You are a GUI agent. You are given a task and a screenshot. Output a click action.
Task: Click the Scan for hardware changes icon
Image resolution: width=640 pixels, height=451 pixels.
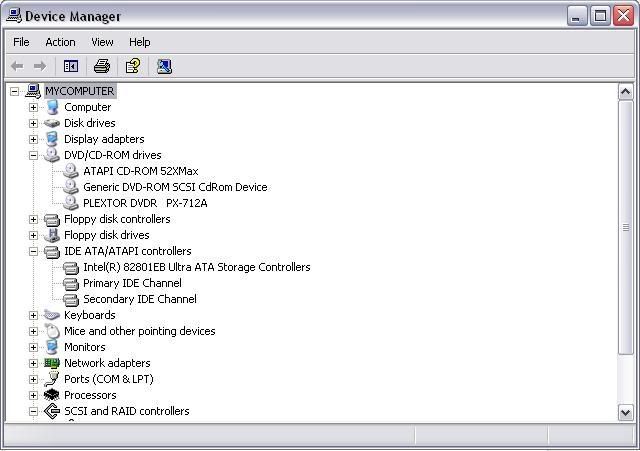(x=164, y=66)
